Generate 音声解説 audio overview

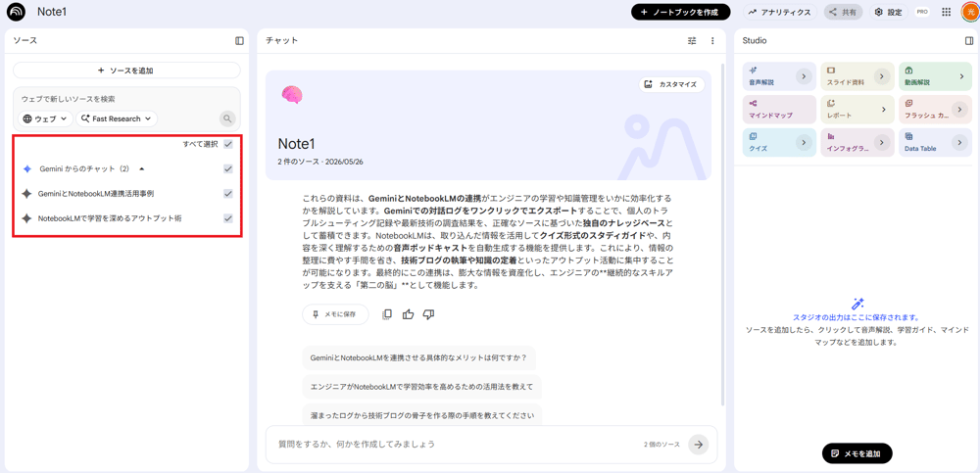pos(779,76)
